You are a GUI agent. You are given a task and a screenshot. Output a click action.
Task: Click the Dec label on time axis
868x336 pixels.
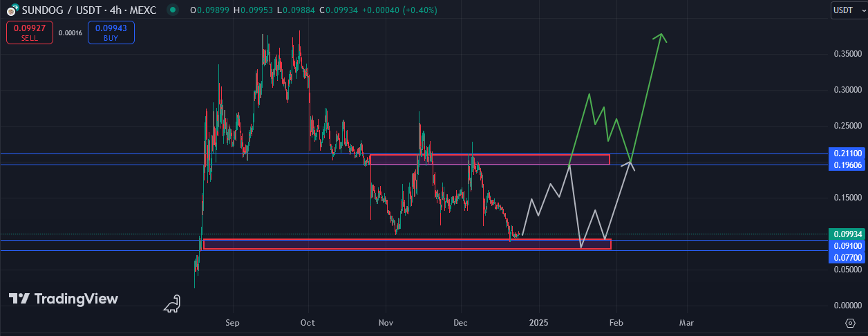461,323
